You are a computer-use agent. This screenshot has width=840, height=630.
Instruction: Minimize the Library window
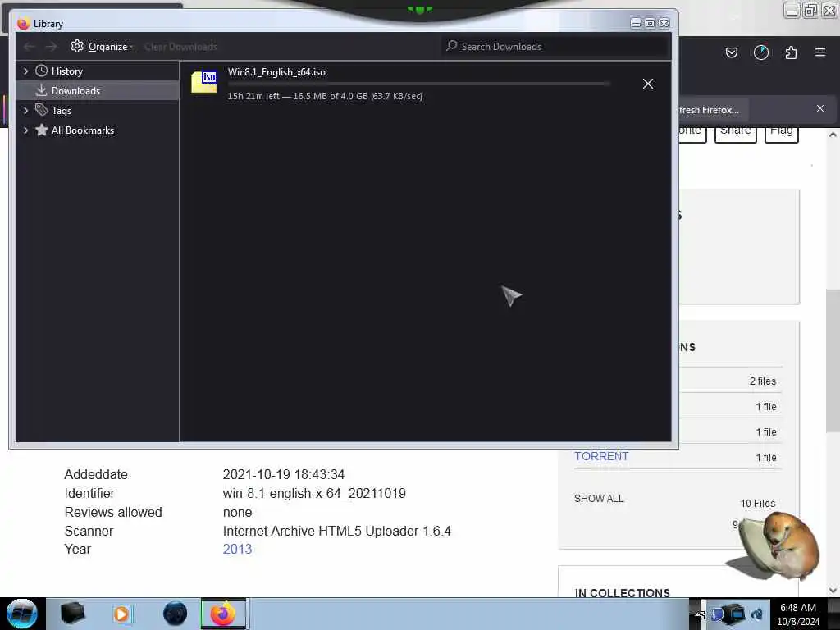pyautogui.click(x=636, y=23)
